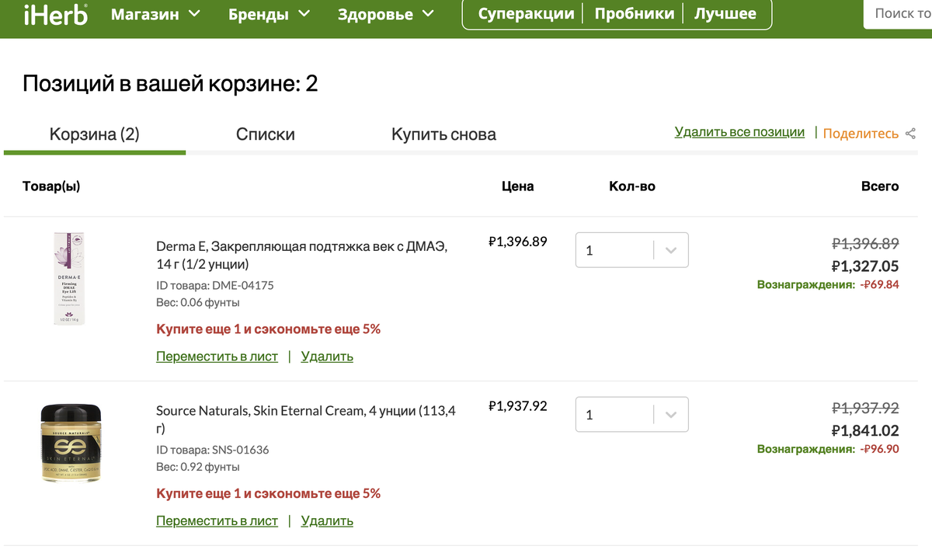Click the Вес: 0.92 фунты text

point(198,467)
